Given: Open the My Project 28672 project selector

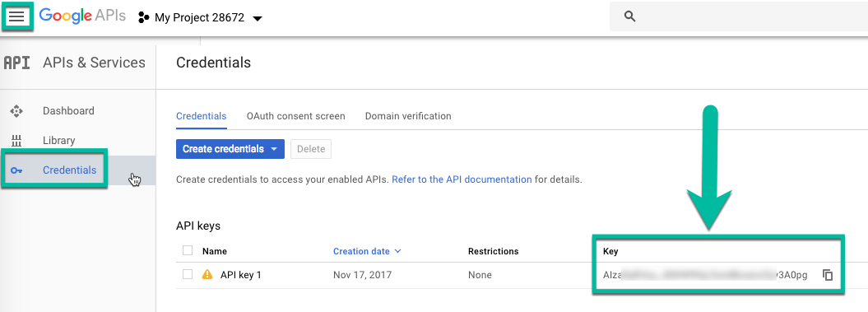Looking at the screenshot, I should pyautogui.click(x=201, y=18).
